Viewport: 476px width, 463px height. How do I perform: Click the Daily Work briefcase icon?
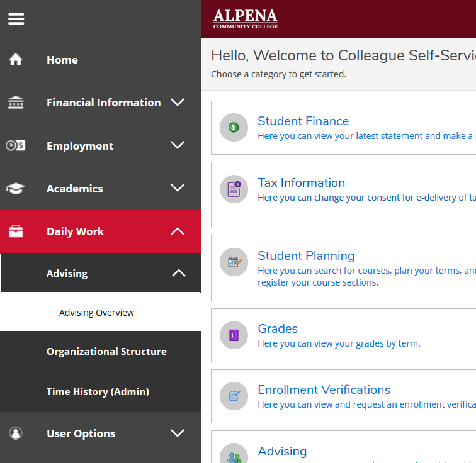16,231
